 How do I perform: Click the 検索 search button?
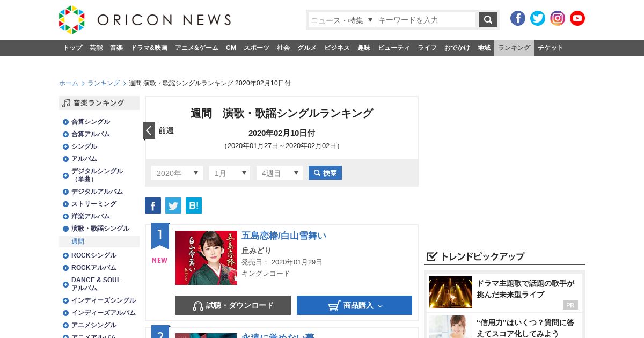click(x=325, y=173)
